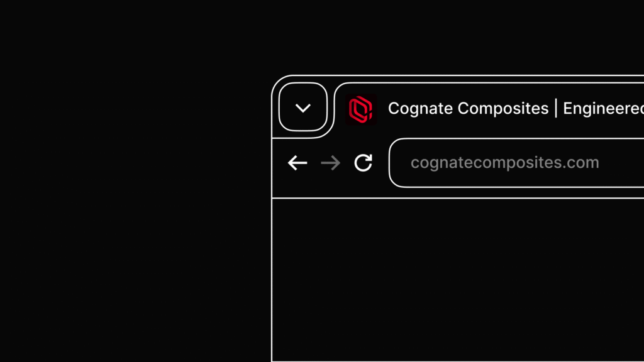Click the refresh icon beside the address bar
644x362 pixels.
click(x=364, y=163)
